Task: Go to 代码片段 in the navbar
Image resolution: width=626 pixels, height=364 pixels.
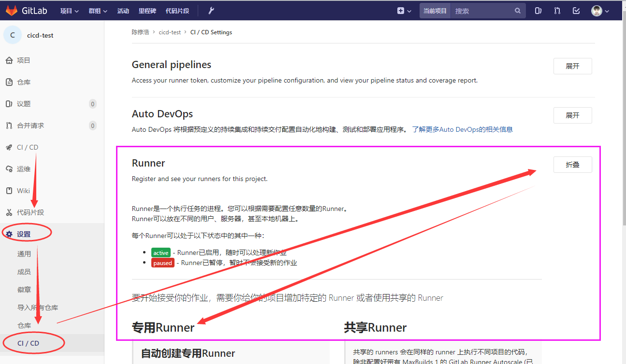Action: coord(177,11)
